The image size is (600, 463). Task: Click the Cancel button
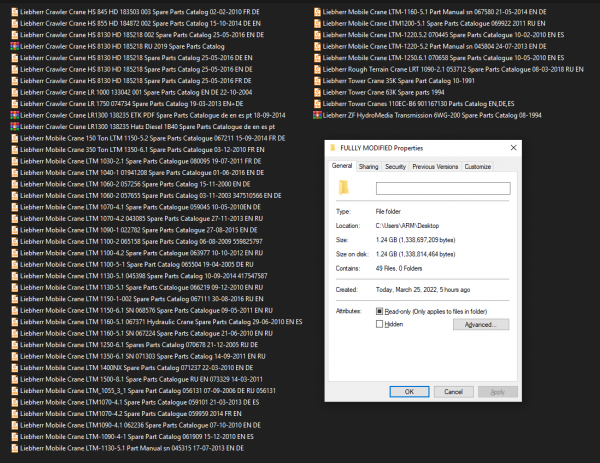(x=453, y=391)
